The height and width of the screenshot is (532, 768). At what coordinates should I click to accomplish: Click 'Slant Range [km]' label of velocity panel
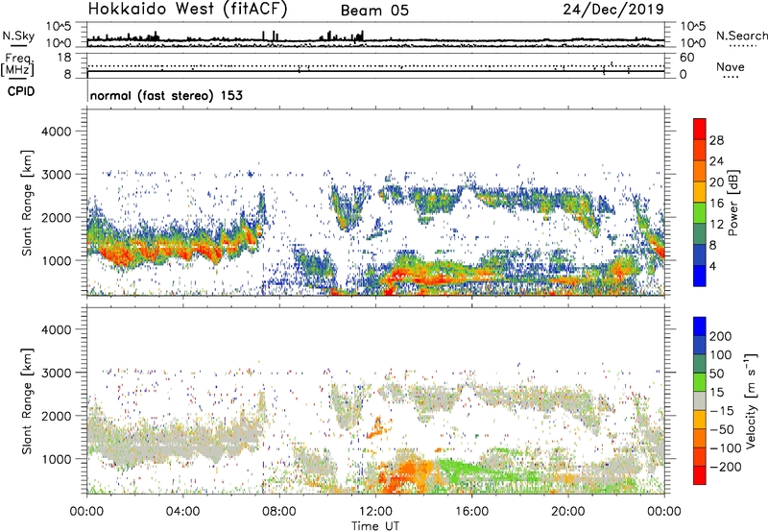[x=27, y=400]
